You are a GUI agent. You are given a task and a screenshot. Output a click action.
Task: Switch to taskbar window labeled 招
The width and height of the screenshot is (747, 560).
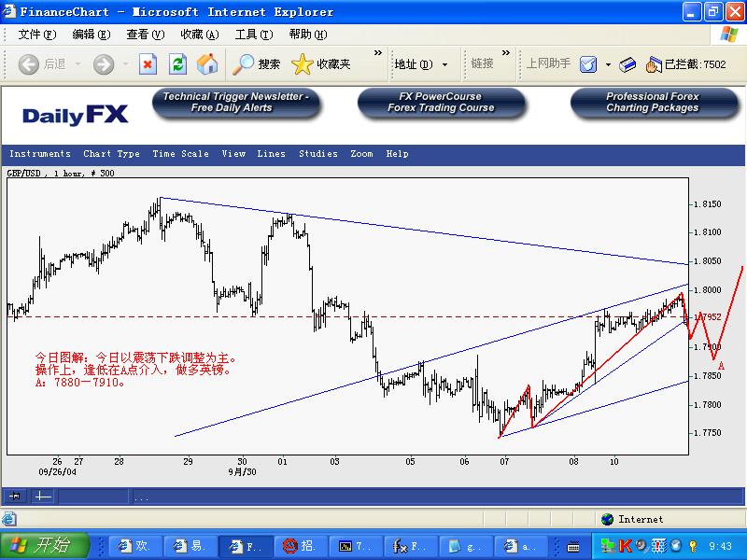(301, 546)
